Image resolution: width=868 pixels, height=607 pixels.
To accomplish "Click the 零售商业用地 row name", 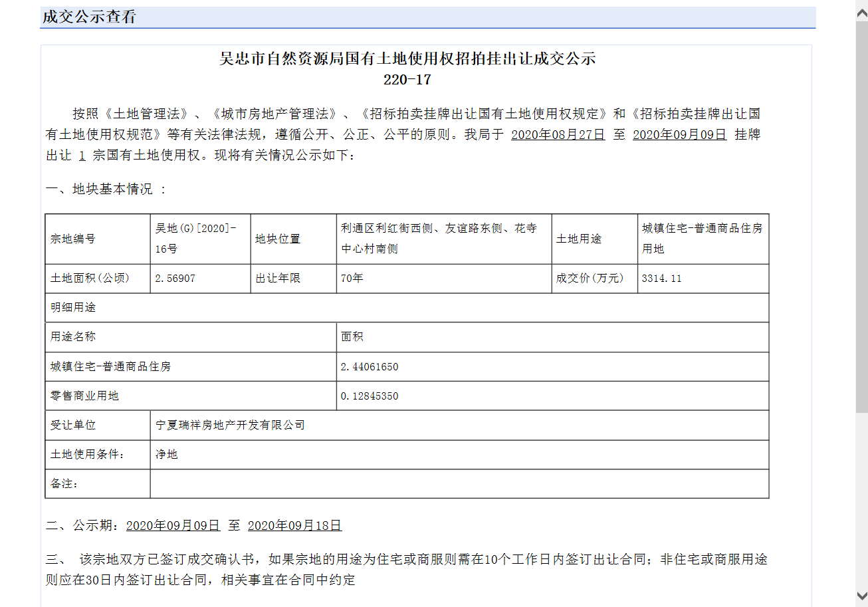I will point(84,396).
